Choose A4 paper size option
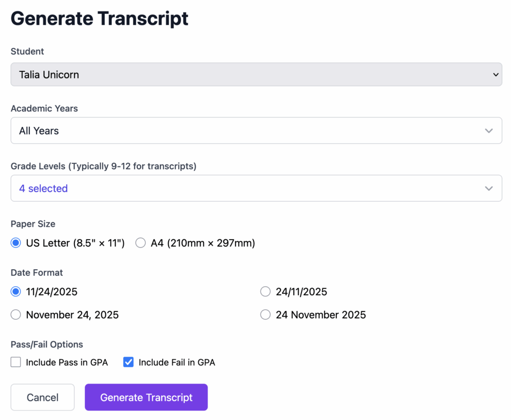The image size is (511, 420). point(141,243)
